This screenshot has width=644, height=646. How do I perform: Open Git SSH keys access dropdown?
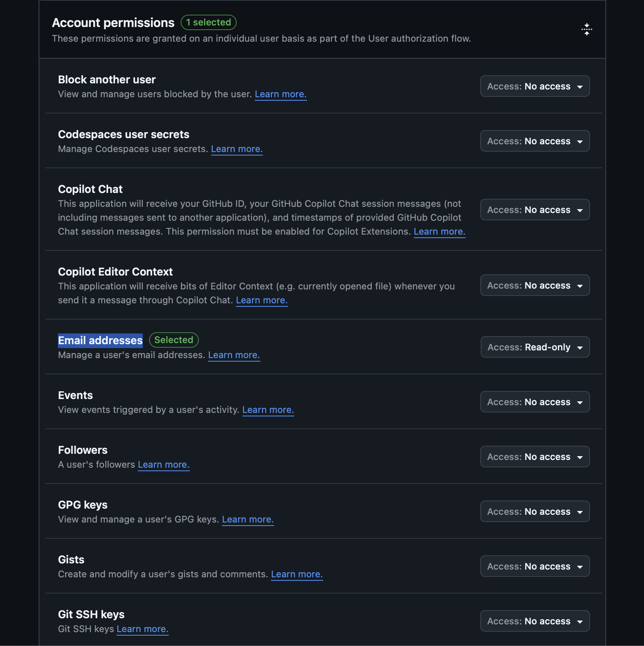[x=535, y=621]
